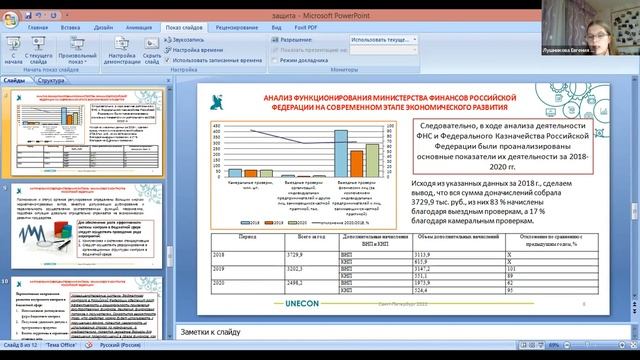640x360 pixels.
Task: Click the zoom in plus button
Action: coord(622,345)
